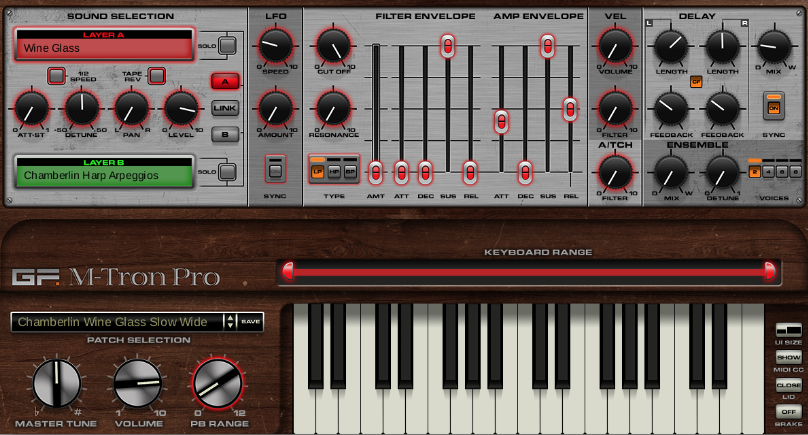The height and width of the screenshot is (435, 808).
Task: Click the filter envelope ATT slider
Action: pyautogui.click(x=401, y=173)
